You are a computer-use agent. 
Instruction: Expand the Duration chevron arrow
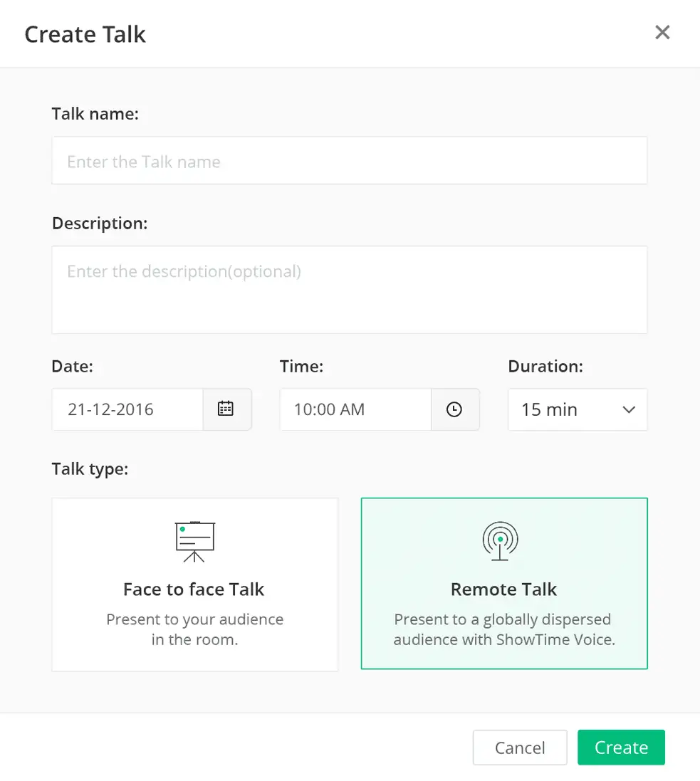629,409
